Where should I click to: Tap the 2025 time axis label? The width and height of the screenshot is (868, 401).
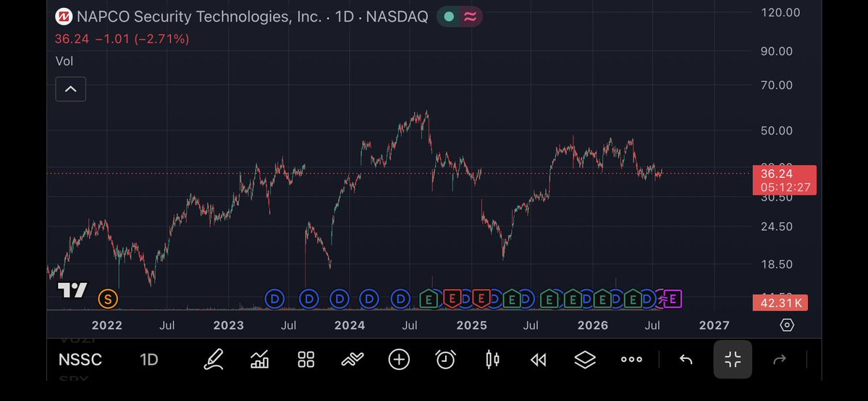coord(471,325)
